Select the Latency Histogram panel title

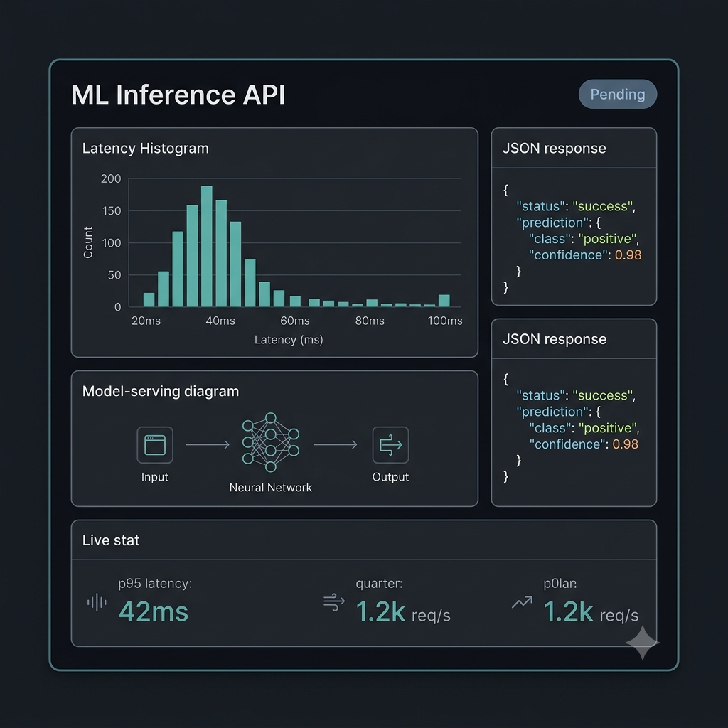pos(145,149)
